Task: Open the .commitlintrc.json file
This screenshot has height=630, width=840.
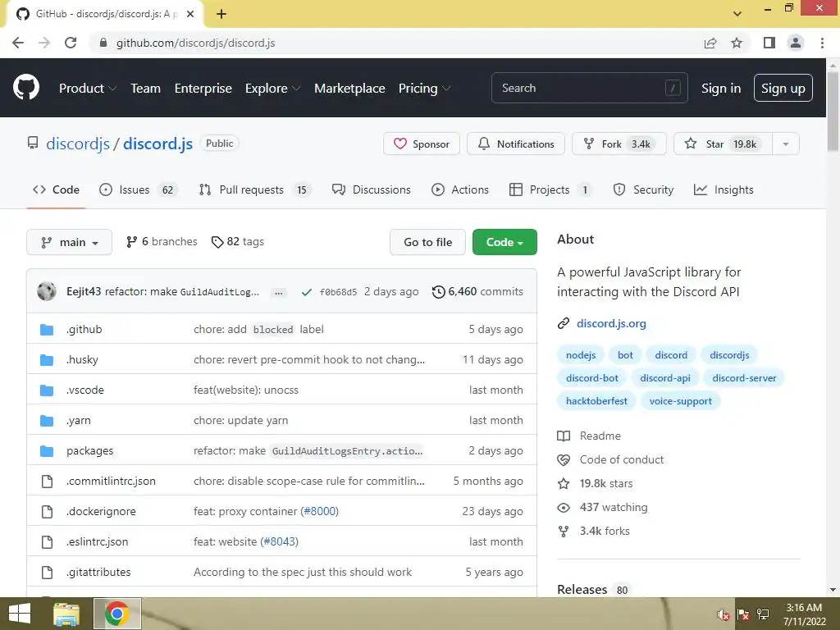Action: 111,481
